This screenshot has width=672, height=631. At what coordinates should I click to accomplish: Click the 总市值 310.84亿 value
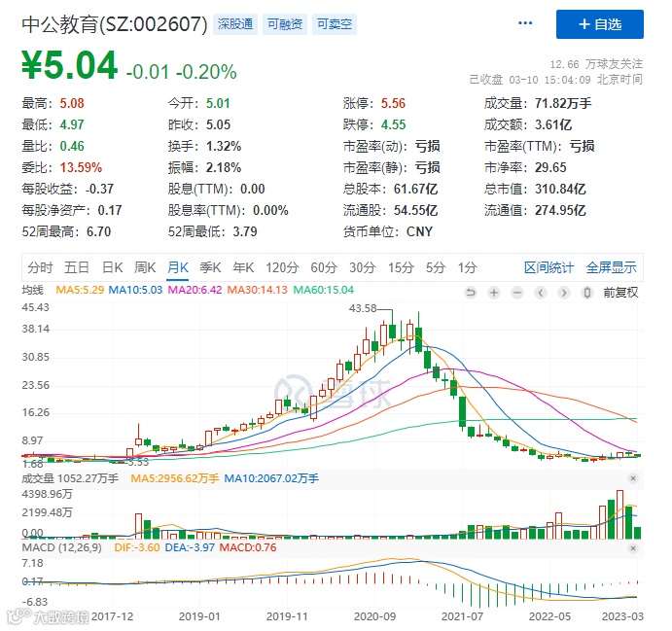tap(560, 189)
